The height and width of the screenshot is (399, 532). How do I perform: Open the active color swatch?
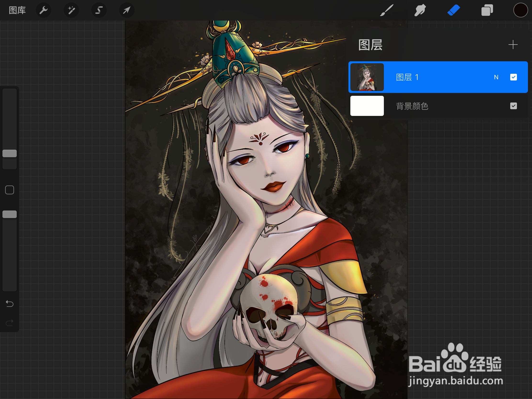(x=521, y=10)
